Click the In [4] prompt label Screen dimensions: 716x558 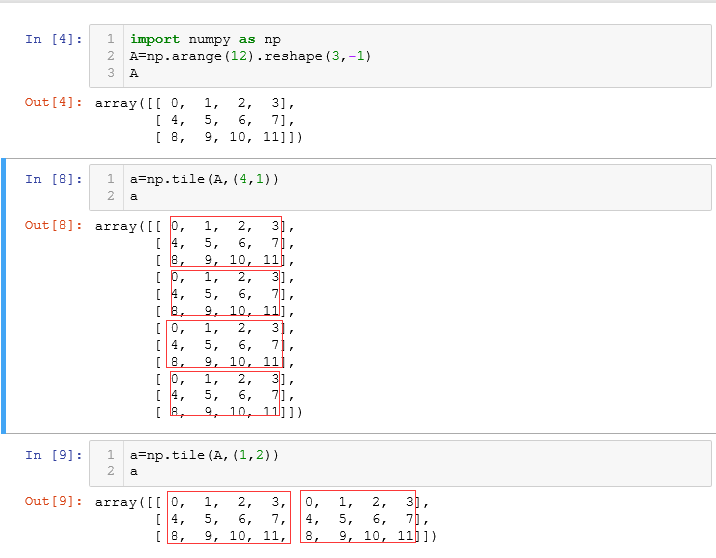[x=53, y=39]
